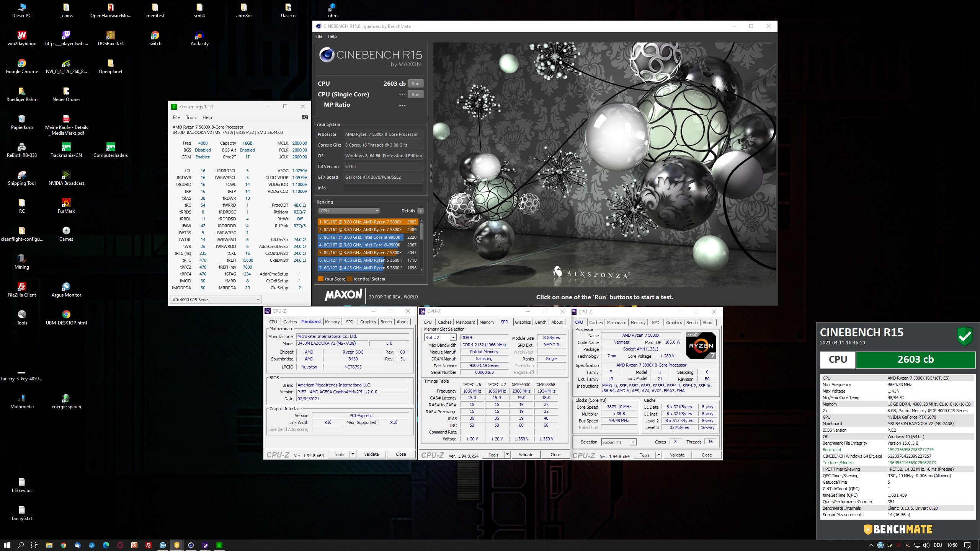Click Tools button in rightmost CPU-Z window
Image resolution: width=980 pixels, height=551 pixels.
point(645,455)
